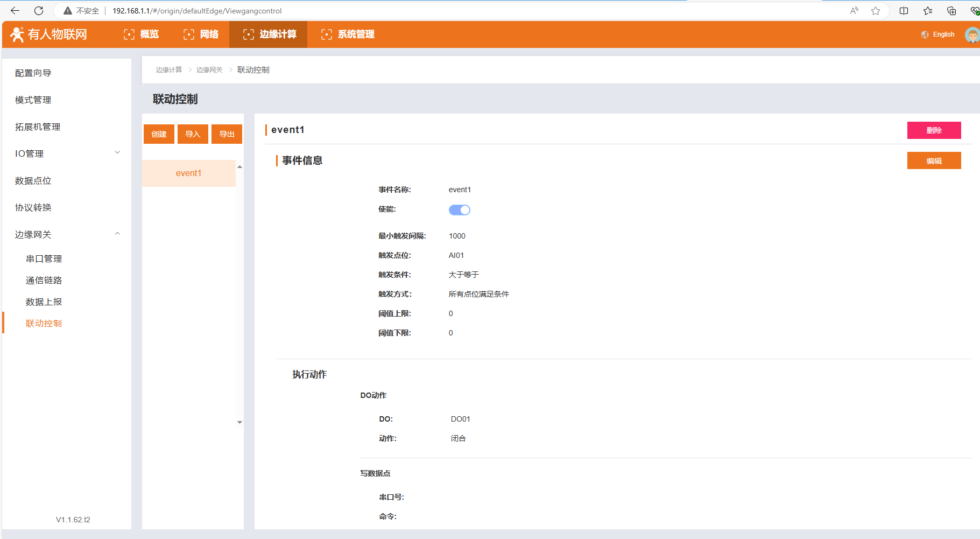Switch to the 网络 top menu
The height and width of the screenshot is (539, 980).
coord(201,34)
